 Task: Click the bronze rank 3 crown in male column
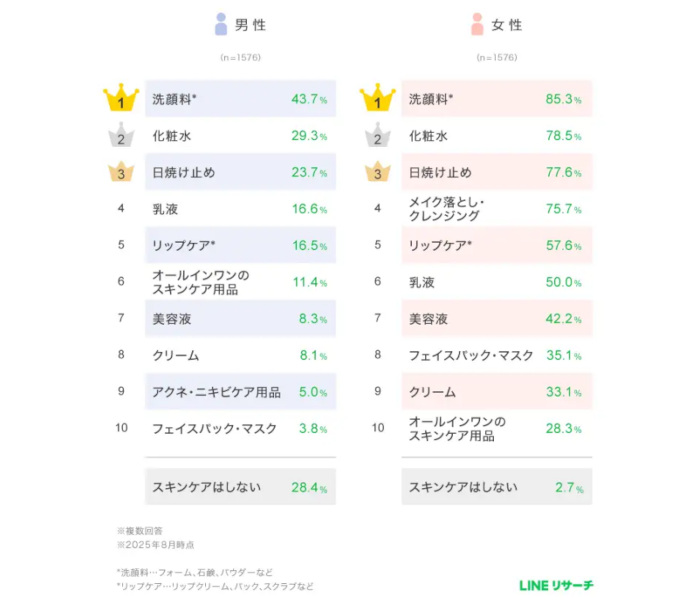[121, 172]
